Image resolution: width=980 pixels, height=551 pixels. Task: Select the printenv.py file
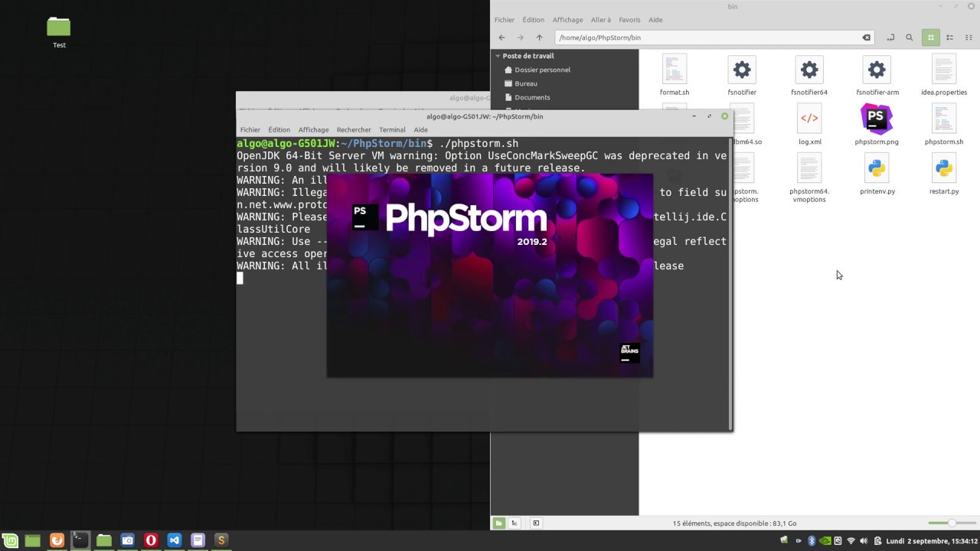[877, 175]
